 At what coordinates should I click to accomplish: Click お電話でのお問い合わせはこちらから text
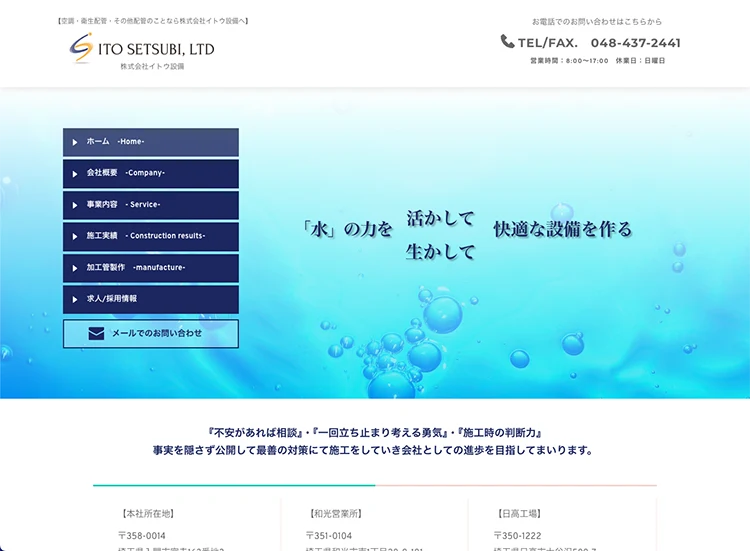tap(597, 22)
